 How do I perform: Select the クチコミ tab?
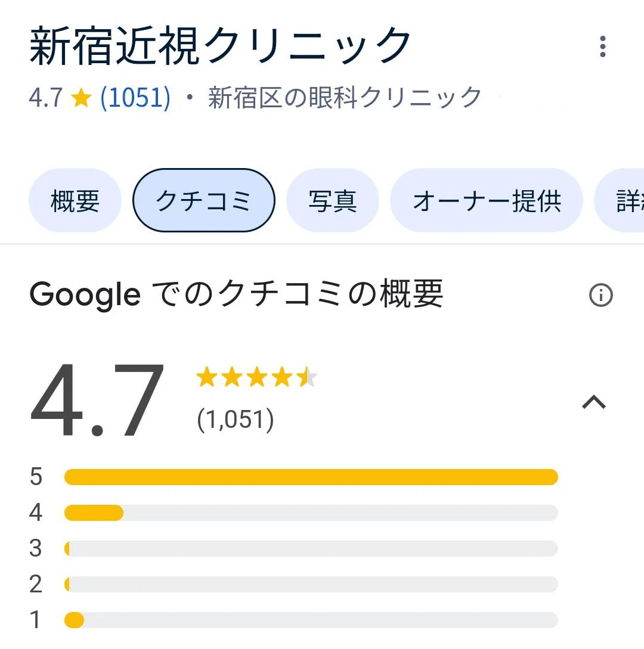[203, 201]
